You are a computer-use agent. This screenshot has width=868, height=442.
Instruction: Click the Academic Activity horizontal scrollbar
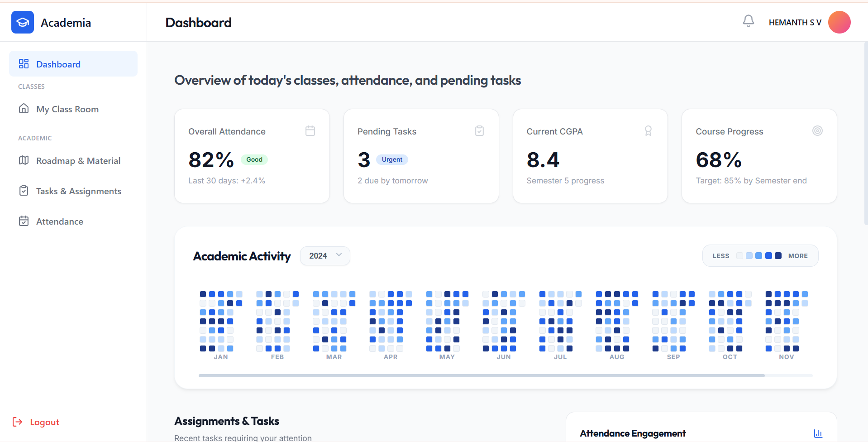[x=481, y=375]
